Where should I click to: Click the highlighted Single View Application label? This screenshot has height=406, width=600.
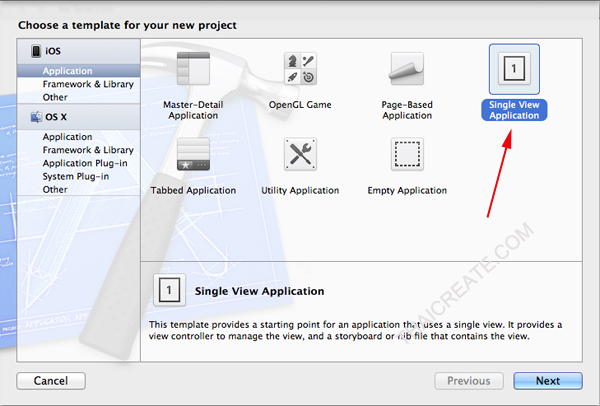514,110
